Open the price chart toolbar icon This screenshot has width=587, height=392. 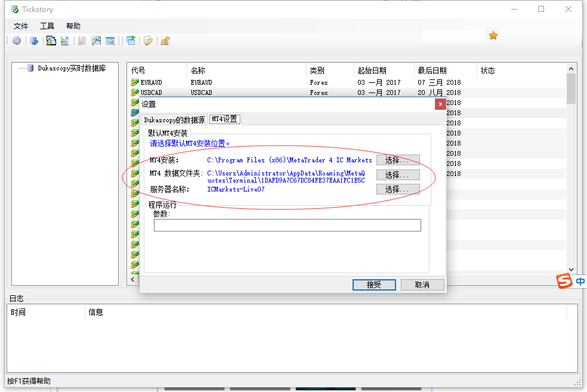pos(96,41)
